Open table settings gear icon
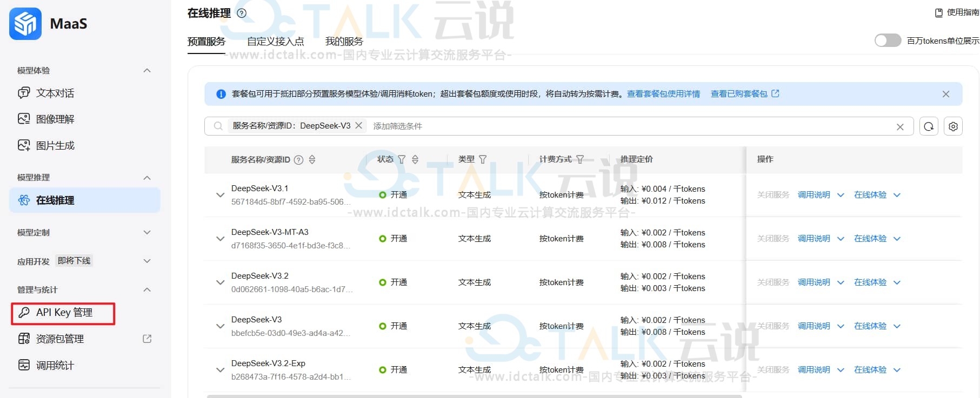 (x=953, y=126)
